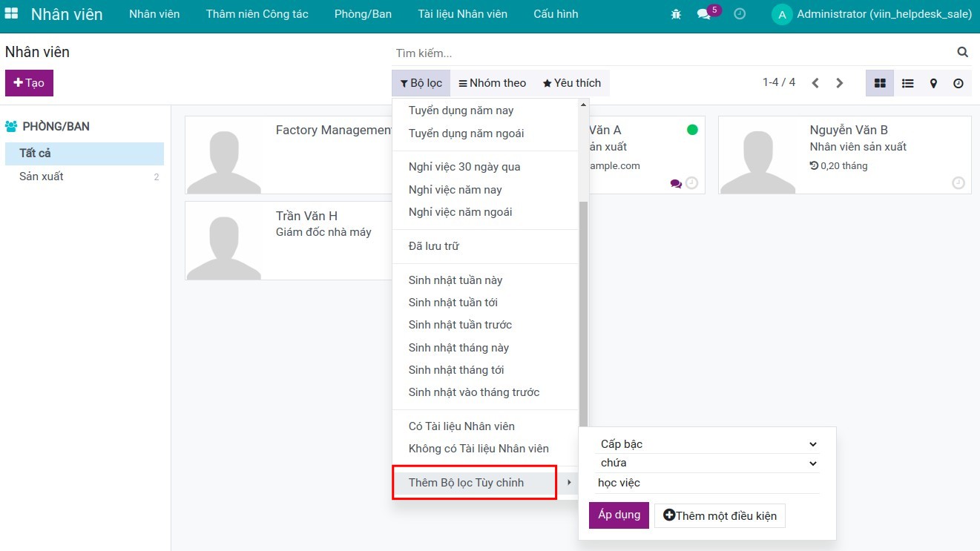Switch to activity view
Screen dimensions: 980x551
(958, 83)
